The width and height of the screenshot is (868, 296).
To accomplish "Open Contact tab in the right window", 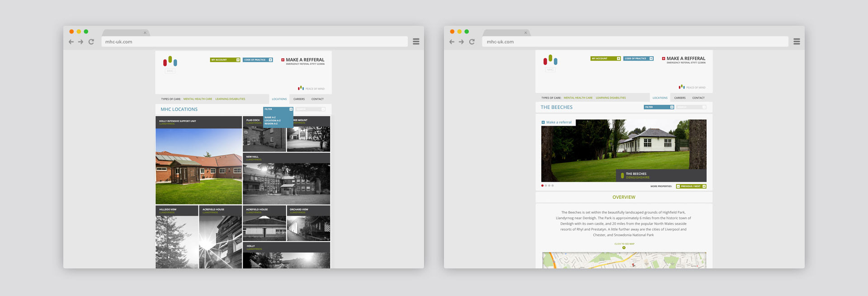I will (698, 98).
